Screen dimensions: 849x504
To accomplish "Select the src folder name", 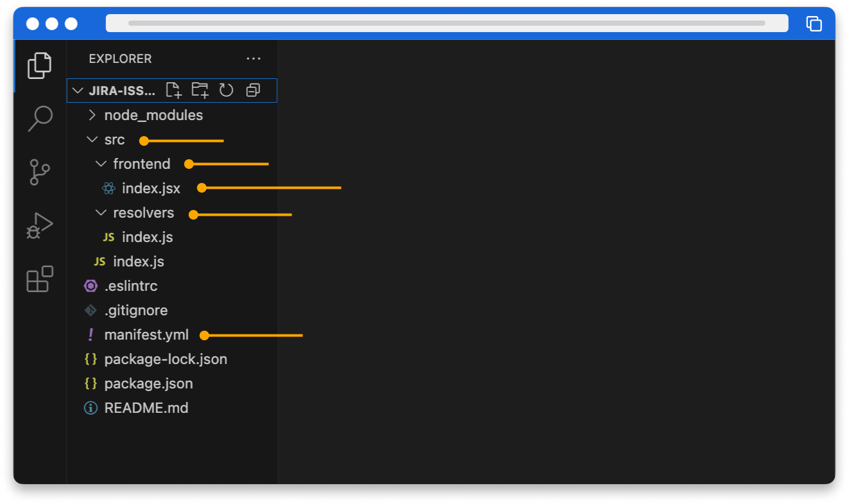I will 114,140.
